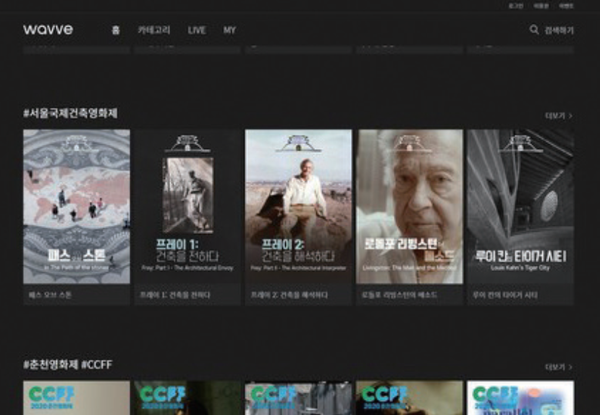Expand 더보기 for 춘천영화제 CCFF row
Viewport: 600px width, 415px height.
(558, 367)
